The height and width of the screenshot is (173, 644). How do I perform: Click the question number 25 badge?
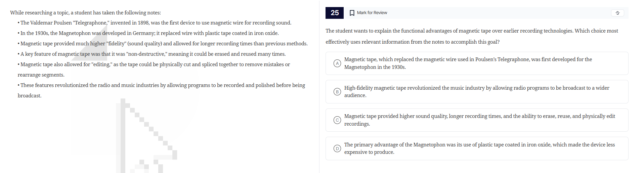tap(334, 13)
